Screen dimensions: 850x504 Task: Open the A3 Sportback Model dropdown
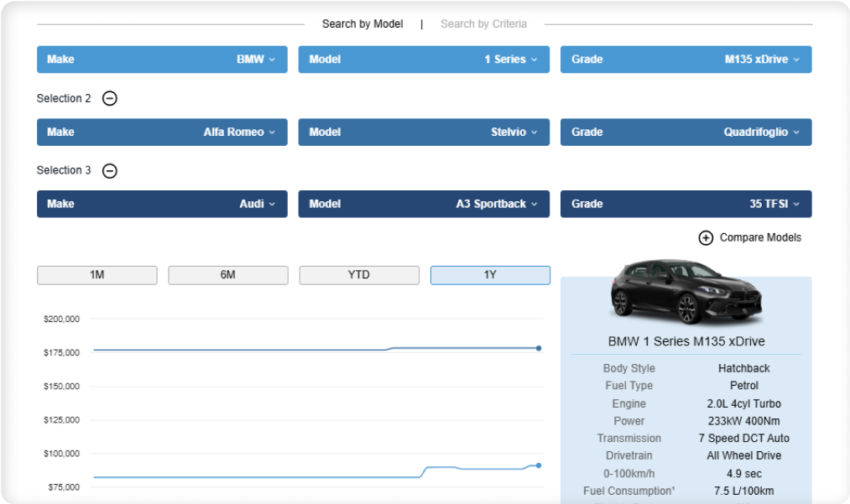(x=424, y=204)
